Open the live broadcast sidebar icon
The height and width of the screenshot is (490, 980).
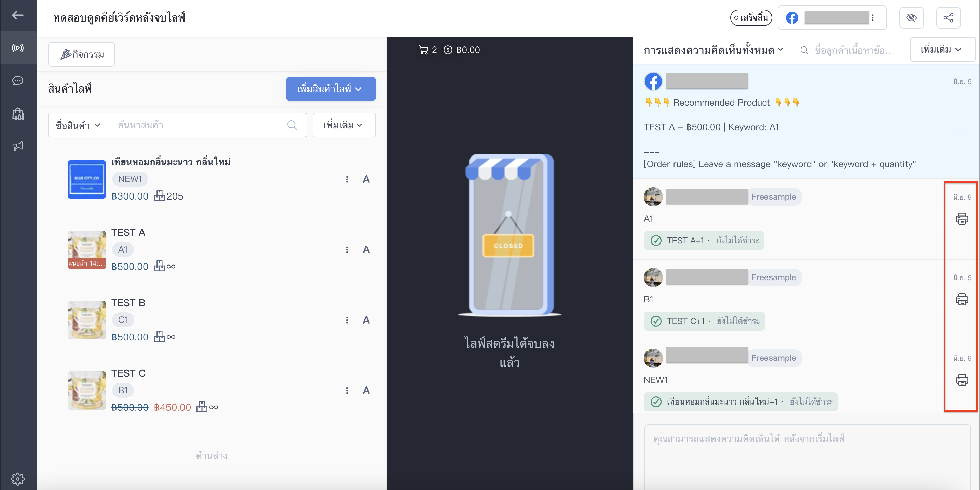point(17,47)
